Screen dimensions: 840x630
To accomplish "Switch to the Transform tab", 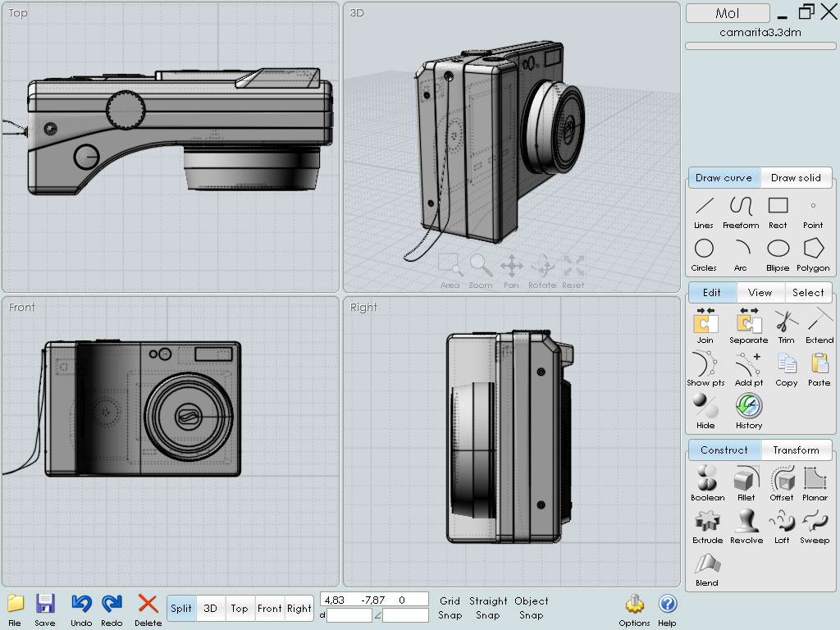I will [796, 450].
